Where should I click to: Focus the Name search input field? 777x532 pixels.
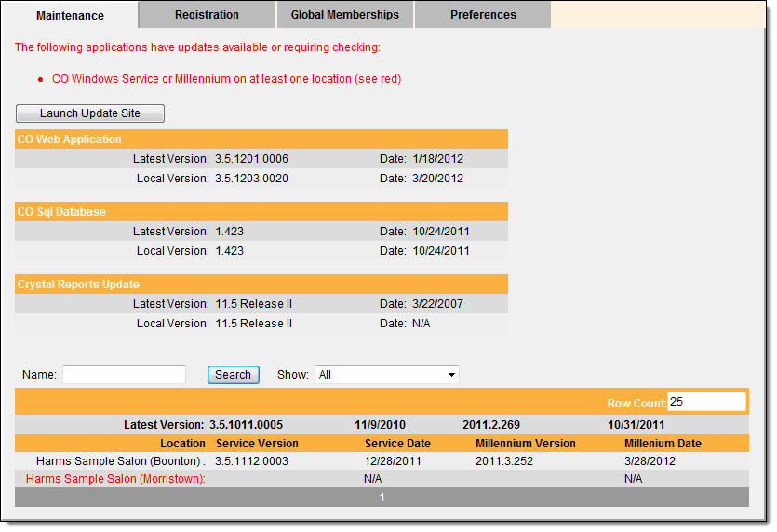click(124, 375)
